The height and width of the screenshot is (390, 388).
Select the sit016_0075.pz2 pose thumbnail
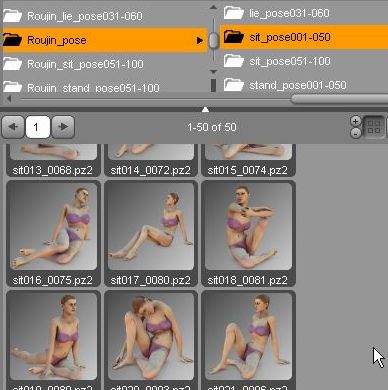pyautogui.click(x=53, y=226)
